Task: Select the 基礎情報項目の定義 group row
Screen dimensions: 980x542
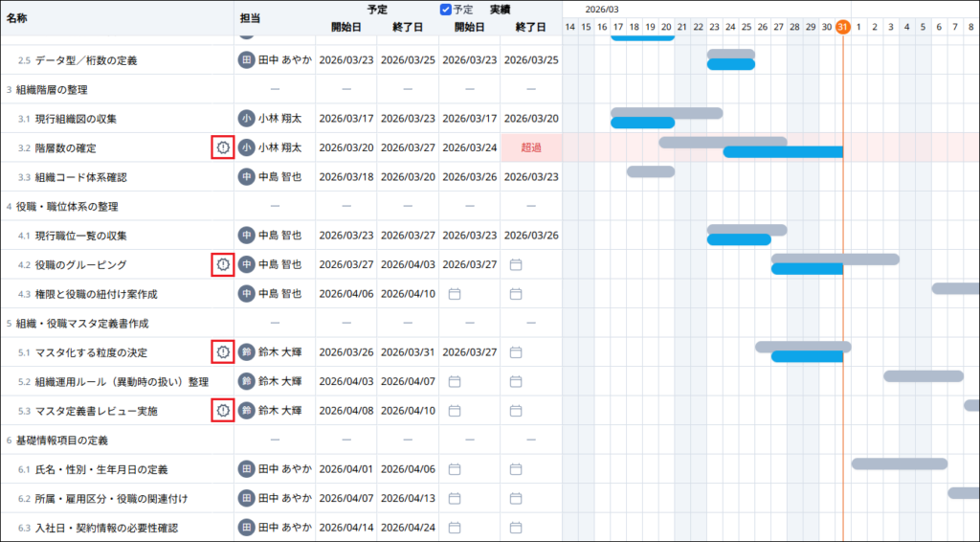Action: [x=62, y=440]
